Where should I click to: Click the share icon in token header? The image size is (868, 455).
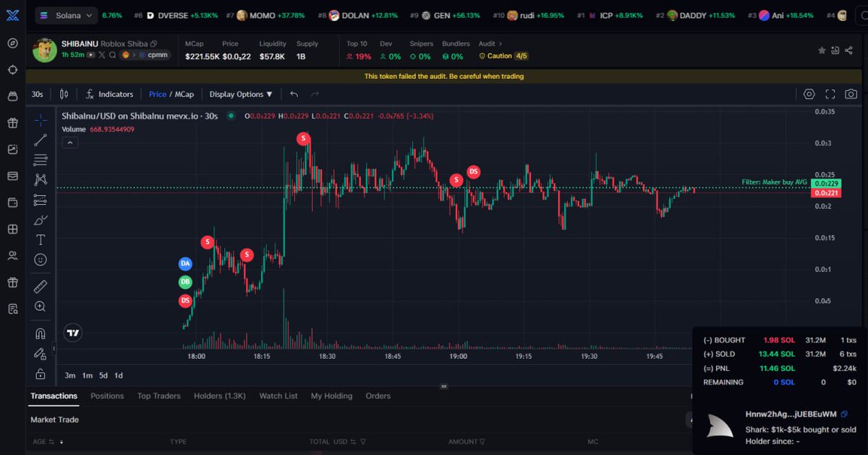click(x=849, y=50)
